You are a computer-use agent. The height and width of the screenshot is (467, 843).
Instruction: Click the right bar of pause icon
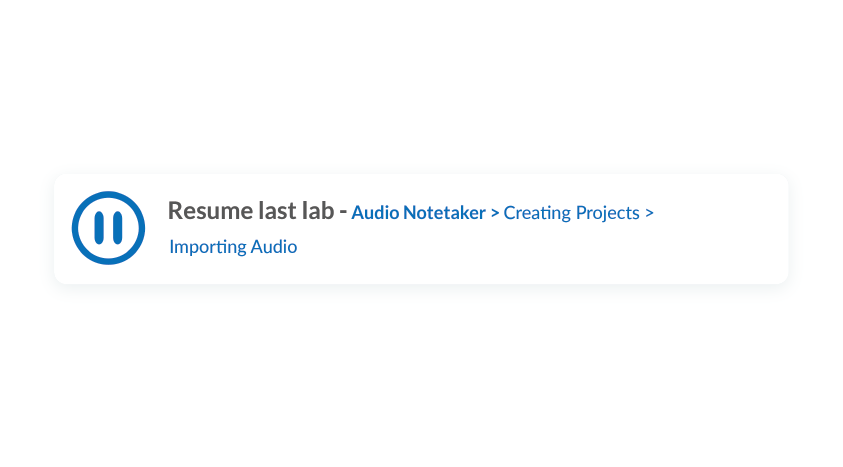118,228
